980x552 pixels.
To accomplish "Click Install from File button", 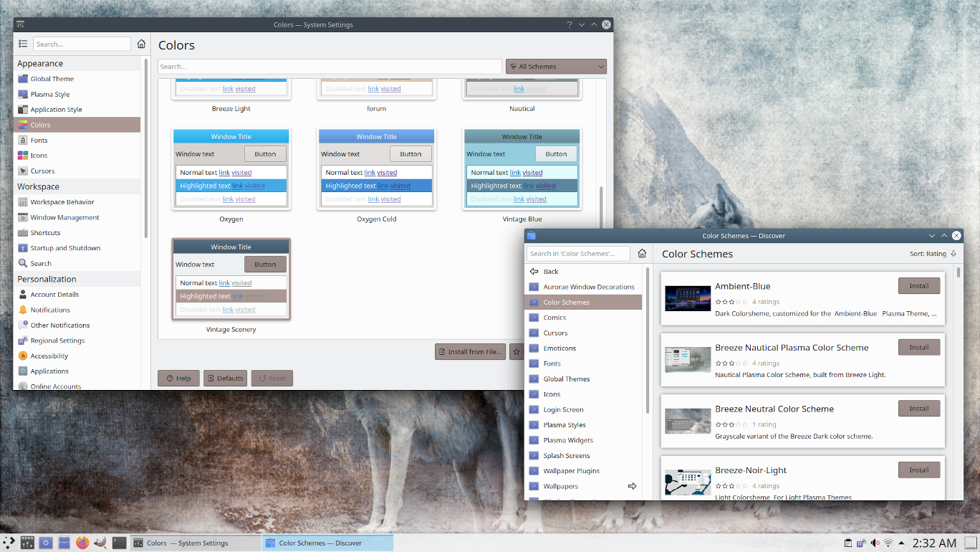I will click(x=470, y=352).
